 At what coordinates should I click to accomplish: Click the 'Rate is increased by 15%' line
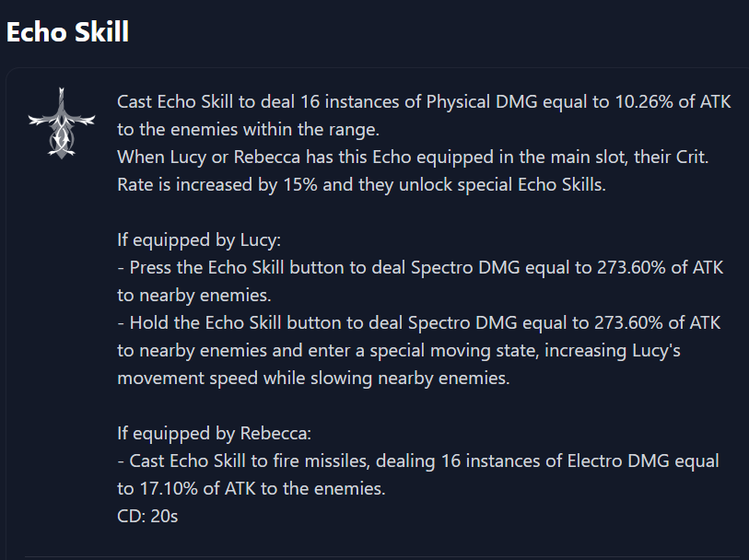coord(361,185)
